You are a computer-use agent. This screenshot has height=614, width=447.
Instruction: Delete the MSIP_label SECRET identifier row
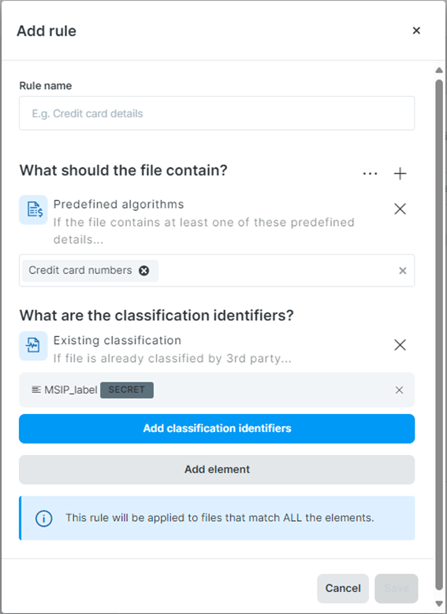[x=399, y=390]
